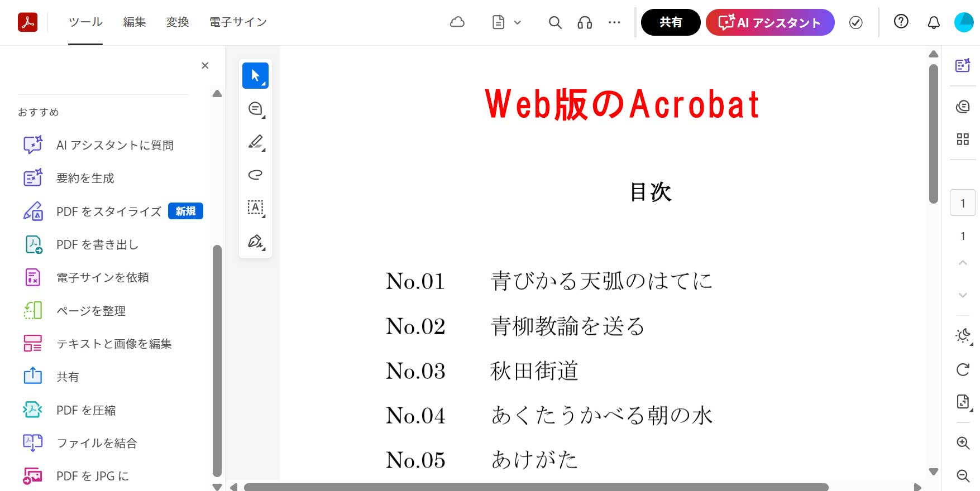Image resolution: width=980 pixels, height=491 pixels.
Task: Click the 電子サインを依頼 icon
Action: click(33, 277)
